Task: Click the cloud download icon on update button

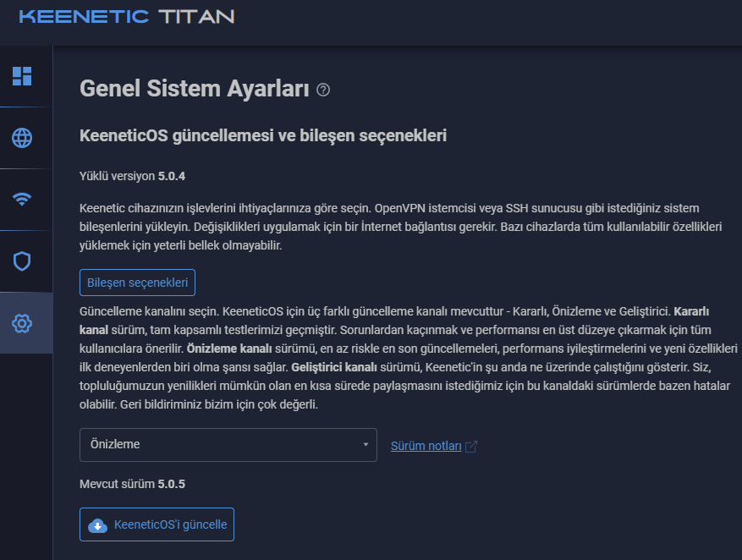Action: click(98, 525)
